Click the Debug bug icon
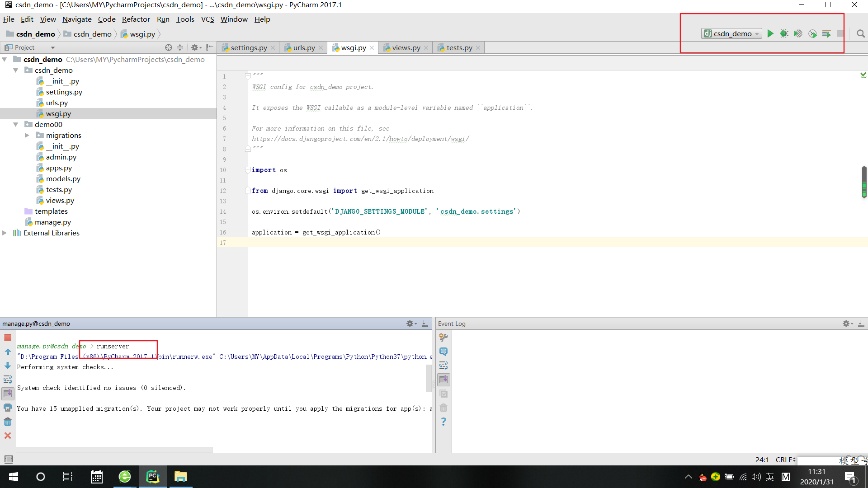 (x=784, y=33)
